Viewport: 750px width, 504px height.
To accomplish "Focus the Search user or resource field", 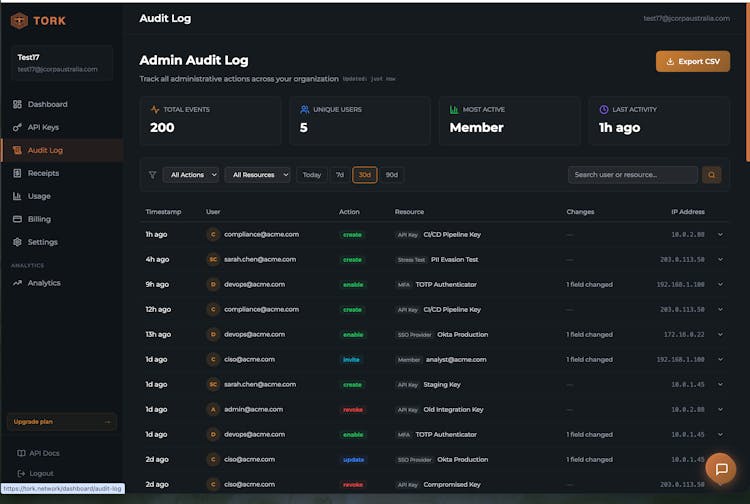I will point(632,175).
